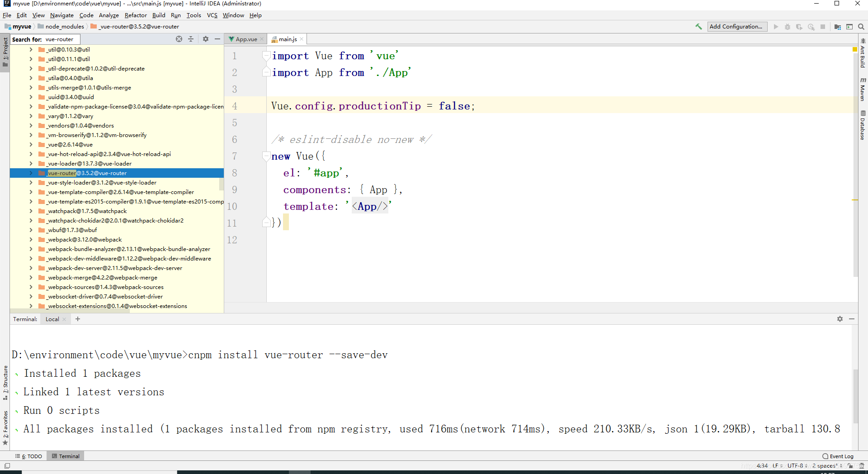
Task: Open the Maven tool window
Action: click(863, 89)
